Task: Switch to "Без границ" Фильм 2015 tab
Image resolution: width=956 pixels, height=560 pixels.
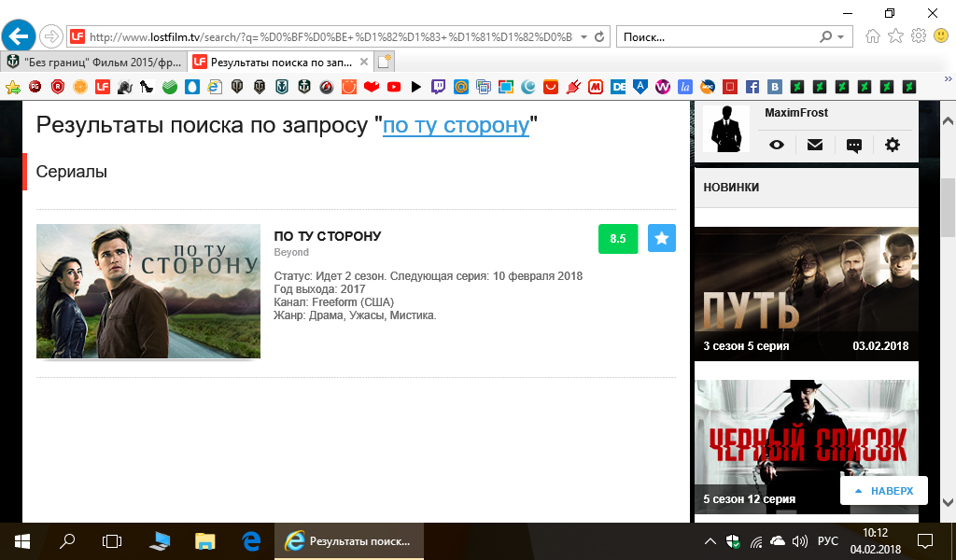Action: coord(93,63)
